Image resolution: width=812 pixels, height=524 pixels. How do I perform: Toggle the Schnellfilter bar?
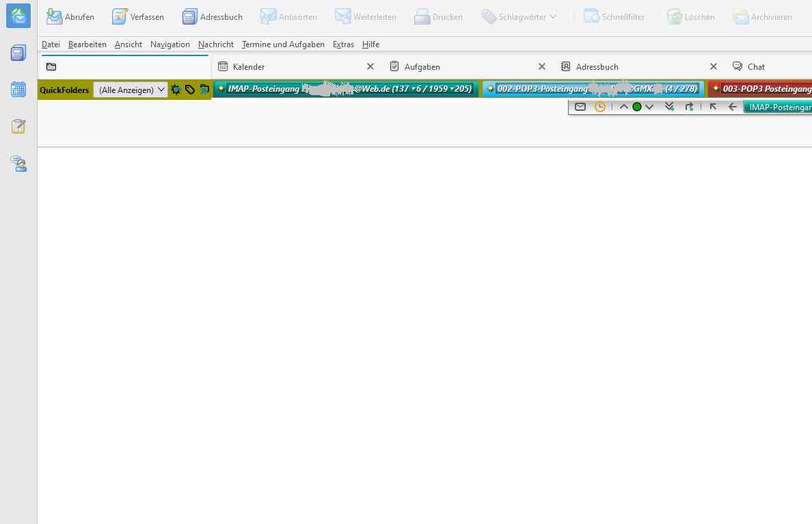(x=614, y=17)
